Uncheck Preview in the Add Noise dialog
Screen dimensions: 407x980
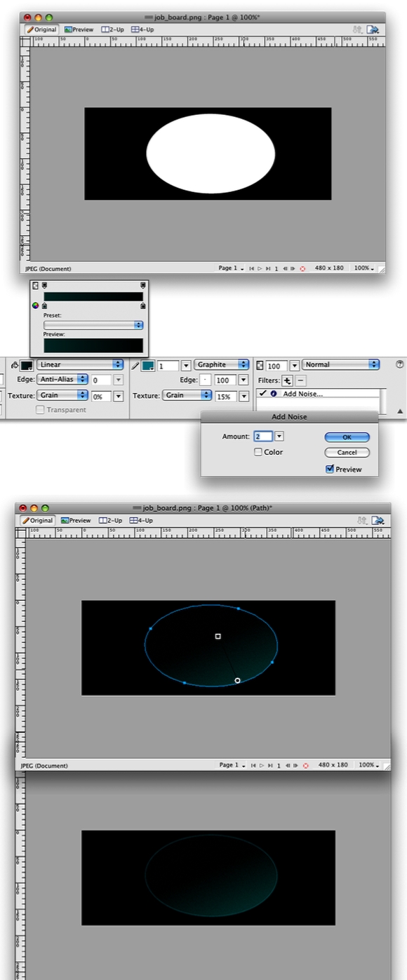[330, 469]
